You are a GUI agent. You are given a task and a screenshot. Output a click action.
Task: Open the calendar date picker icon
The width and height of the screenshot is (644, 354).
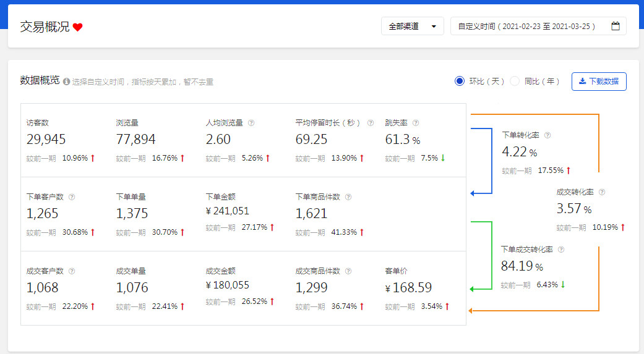click(616, 26)
